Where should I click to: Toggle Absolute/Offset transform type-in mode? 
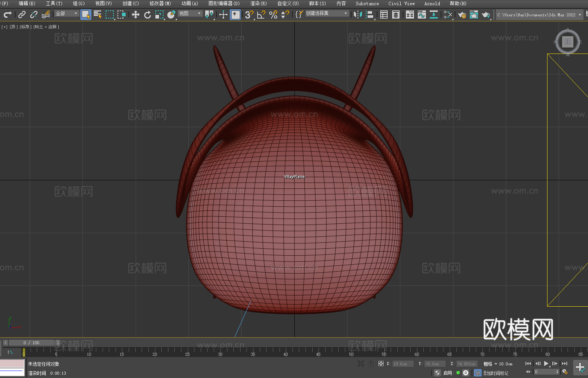click(x=381, y=364)
